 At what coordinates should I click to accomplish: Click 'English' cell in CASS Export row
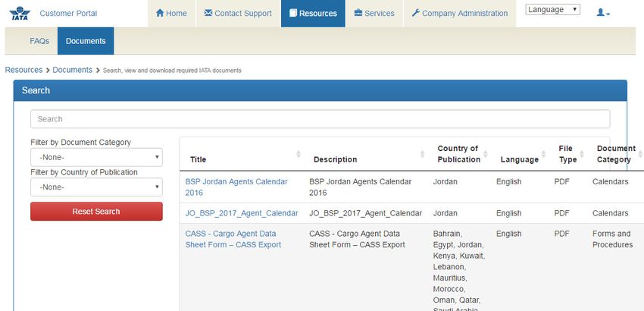point(508,234)
